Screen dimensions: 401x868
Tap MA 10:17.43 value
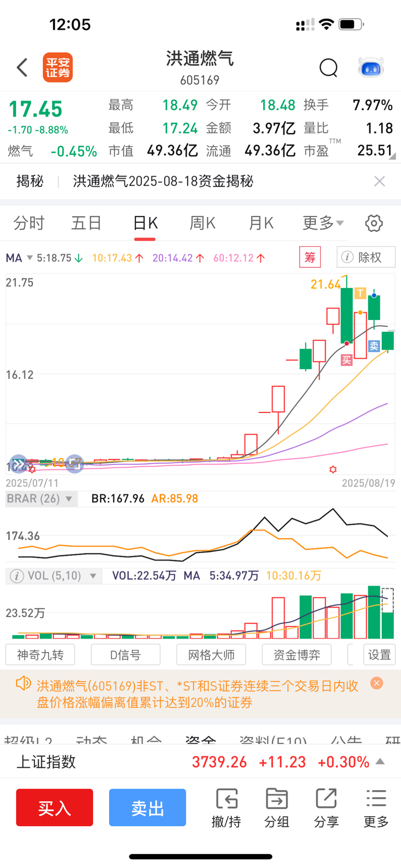point(117,258)
